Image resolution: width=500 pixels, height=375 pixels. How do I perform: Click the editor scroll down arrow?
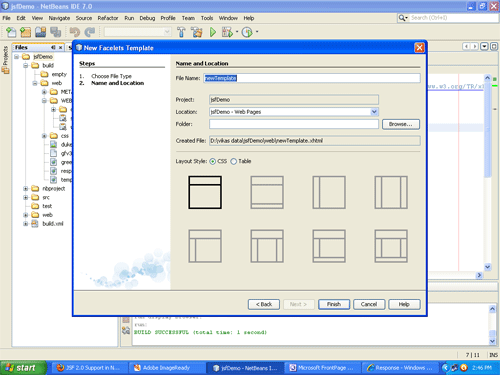pos(487,267)
